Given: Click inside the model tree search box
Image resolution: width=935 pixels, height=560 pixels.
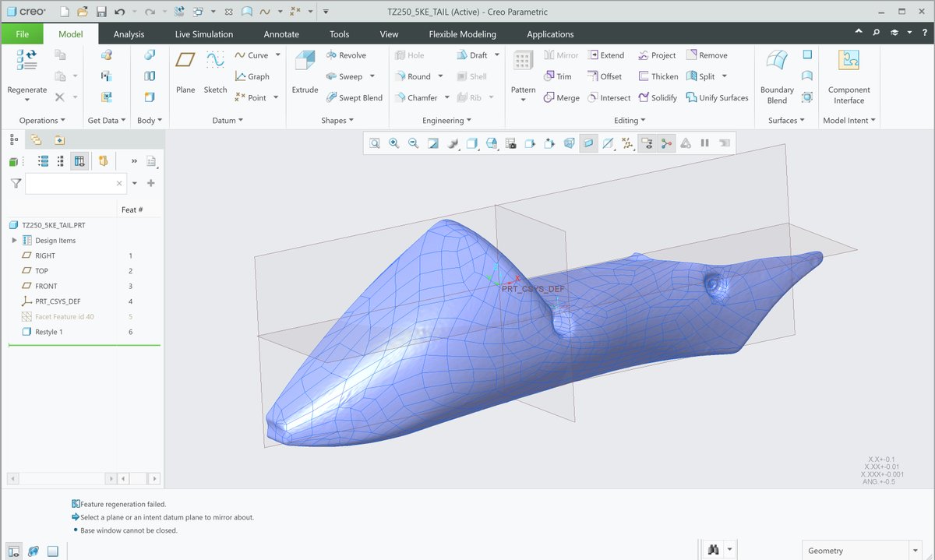Looking at the screenshot, I should point(76,183).
